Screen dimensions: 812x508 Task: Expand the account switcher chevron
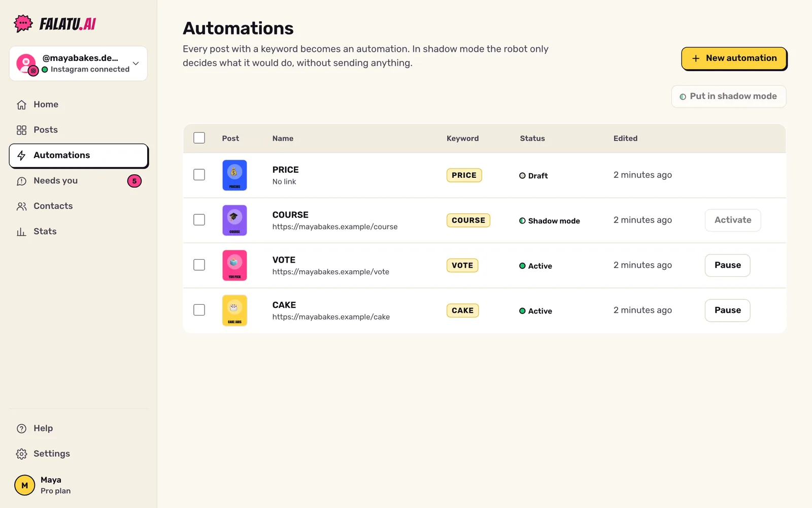tap(136, 63)
